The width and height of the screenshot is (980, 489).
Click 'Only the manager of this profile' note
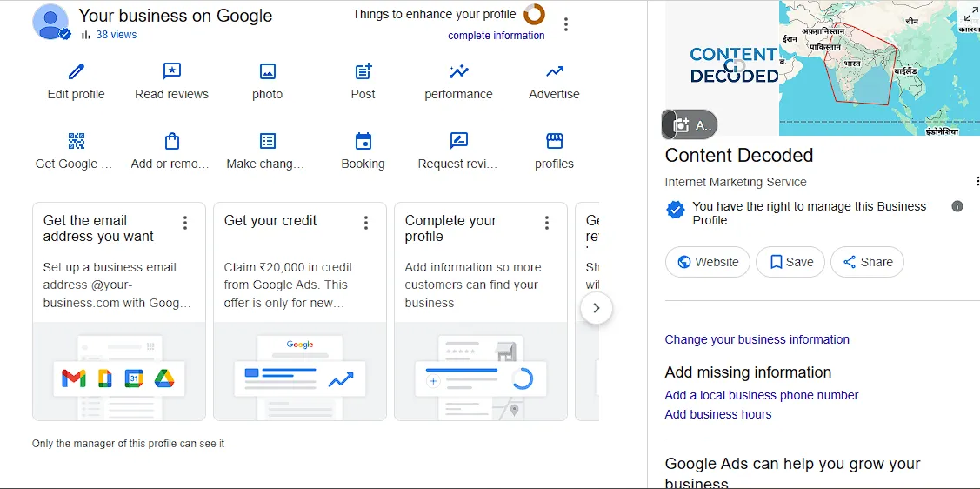[x=128, y=444]
